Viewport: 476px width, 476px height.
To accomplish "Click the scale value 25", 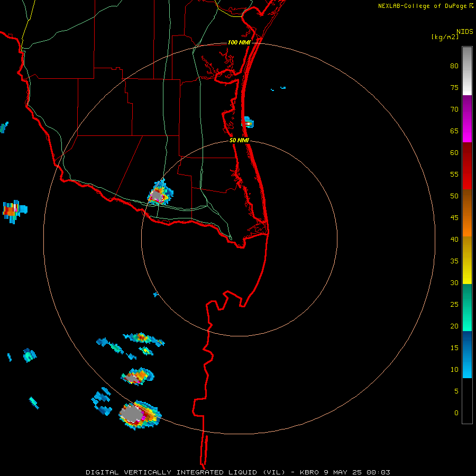I will click(454, 305).
